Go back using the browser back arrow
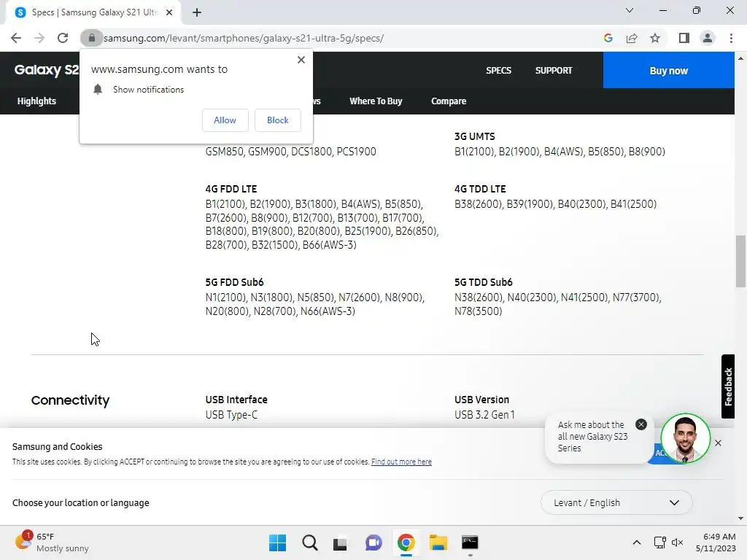Screen dimensions: 747x560 pos(16,38)
